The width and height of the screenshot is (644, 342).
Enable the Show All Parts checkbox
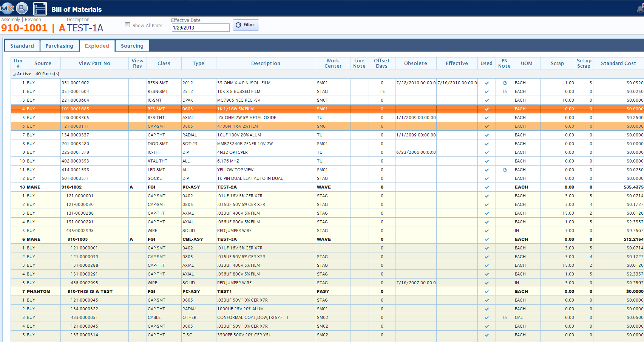tap(127, 25)
